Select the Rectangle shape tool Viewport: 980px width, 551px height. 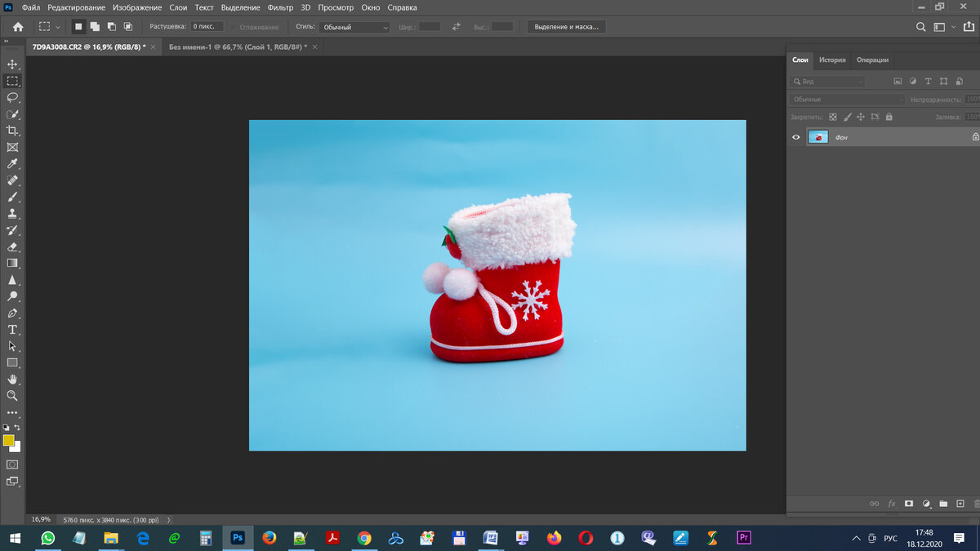12,362
